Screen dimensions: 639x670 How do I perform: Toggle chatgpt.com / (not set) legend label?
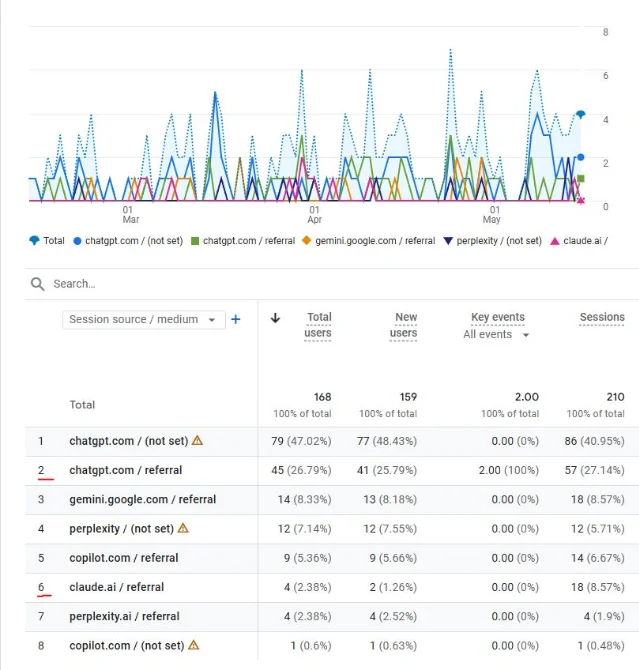coord(134,241)
